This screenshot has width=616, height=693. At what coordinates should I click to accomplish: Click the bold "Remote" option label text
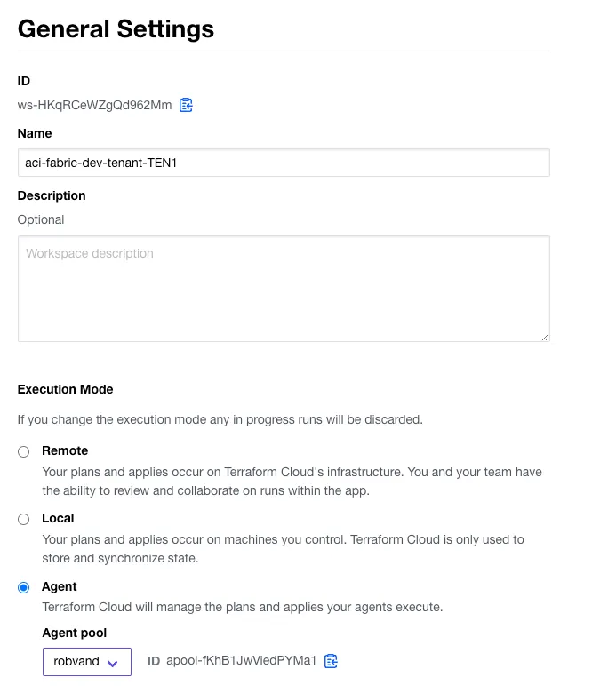pos(65,450)
